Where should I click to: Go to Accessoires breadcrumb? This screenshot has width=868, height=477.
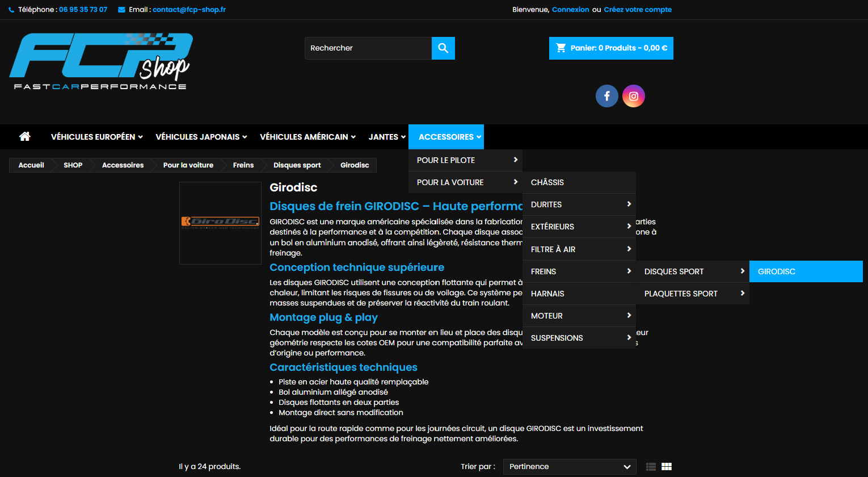[x=123, y=165]
